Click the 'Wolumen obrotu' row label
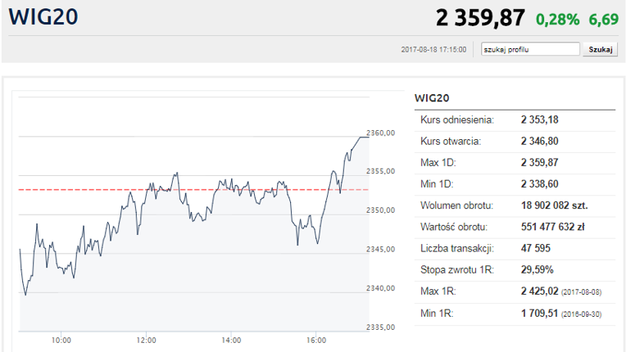The height and width of the screenshot is (352, 644). click(x=454, y=205)
